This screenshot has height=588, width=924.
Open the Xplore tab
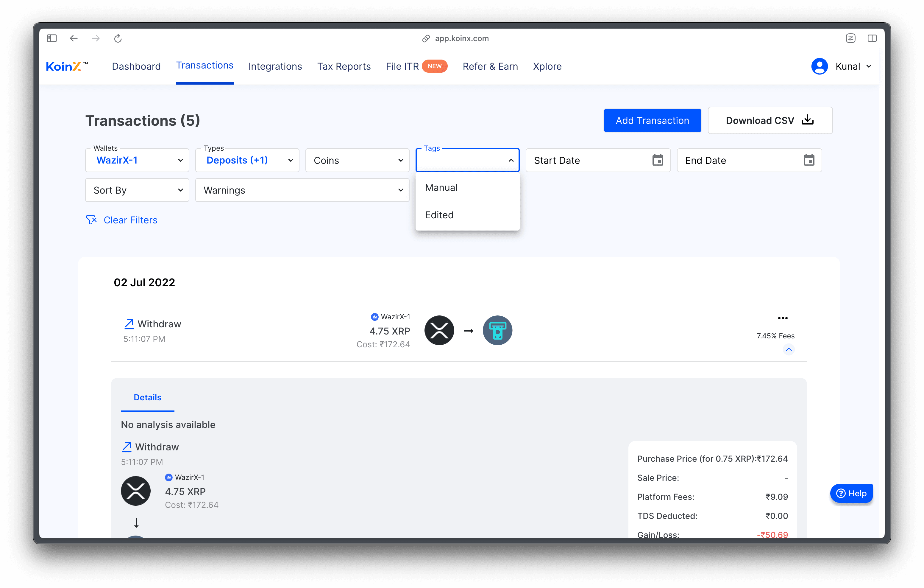coord(547,66)
